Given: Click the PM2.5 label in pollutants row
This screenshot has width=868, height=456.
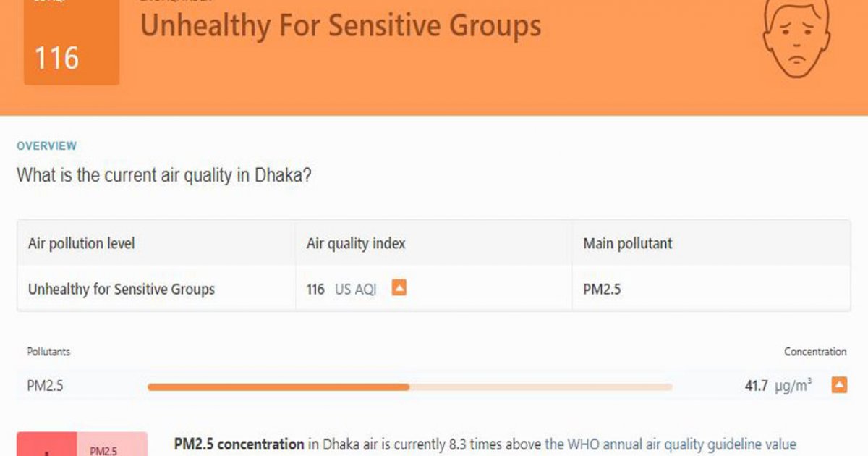Looking at the screenshot, I should (x=45, y=386).
